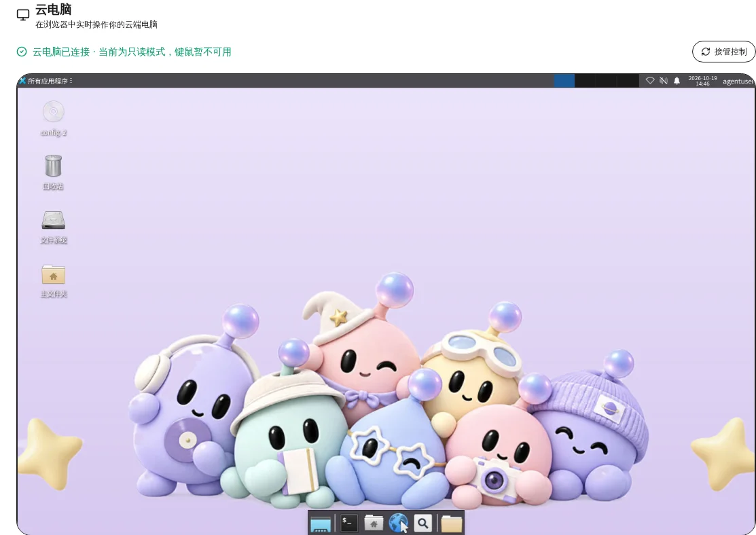Click the date and time clock in the panel
The image size is (756, 535).
tap(702, 81)
